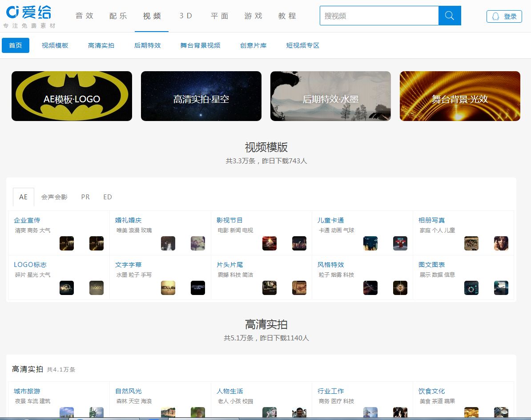Open first thumbnail under 图文图表
Image resolution: width=531 pixels, height=420 pixels.
click(471, 287)
